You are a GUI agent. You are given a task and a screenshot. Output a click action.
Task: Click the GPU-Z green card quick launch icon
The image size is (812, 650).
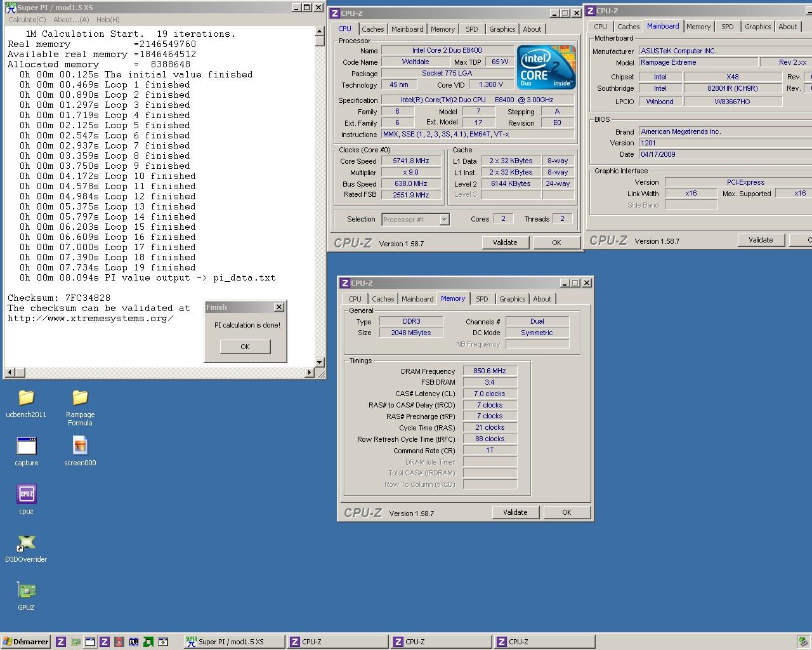coord(75,642)
